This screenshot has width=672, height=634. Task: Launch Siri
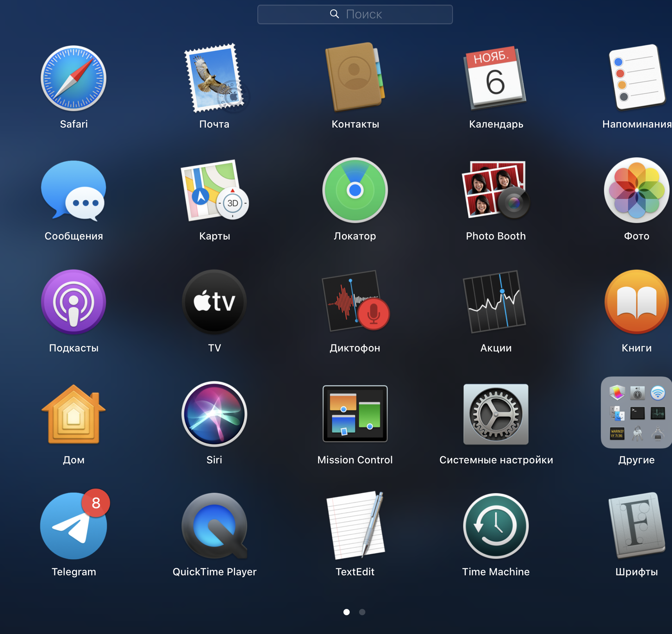tap(214, 414)
